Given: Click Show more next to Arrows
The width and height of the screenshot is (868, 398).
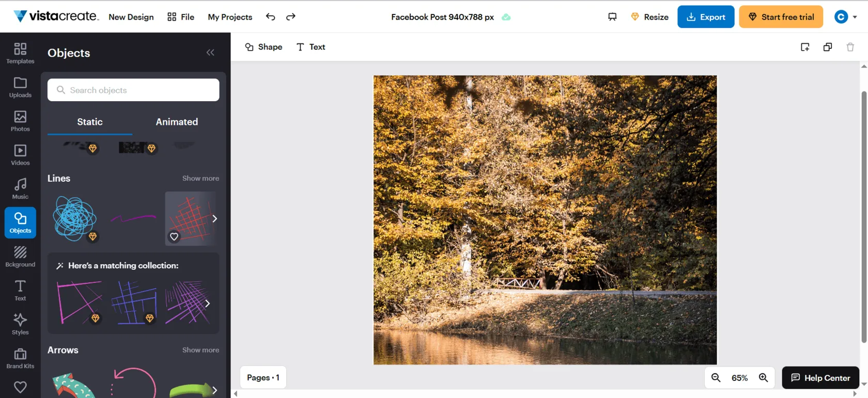Looking at the screenshot, I should (x=200, y=350).
